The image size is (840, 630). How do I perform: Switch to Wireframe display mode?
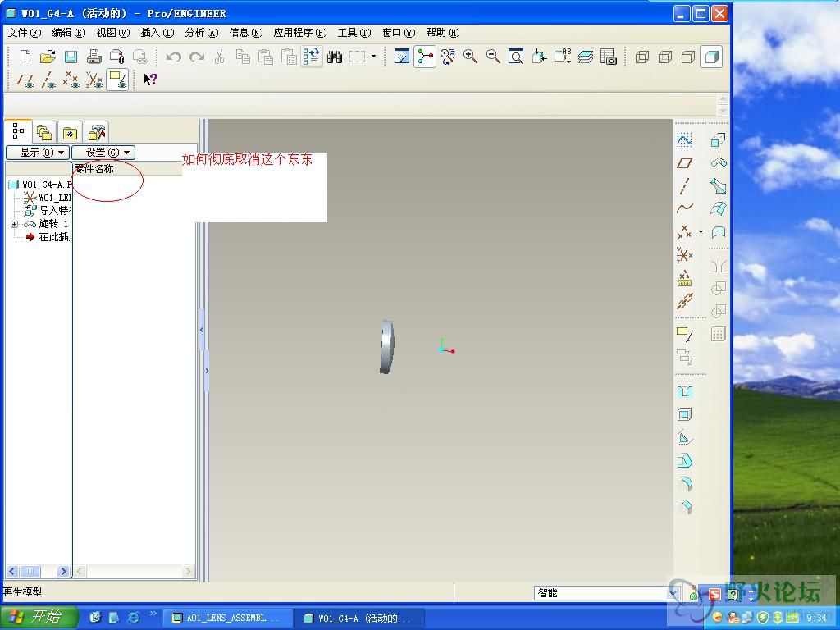click(x=641, y=57)
